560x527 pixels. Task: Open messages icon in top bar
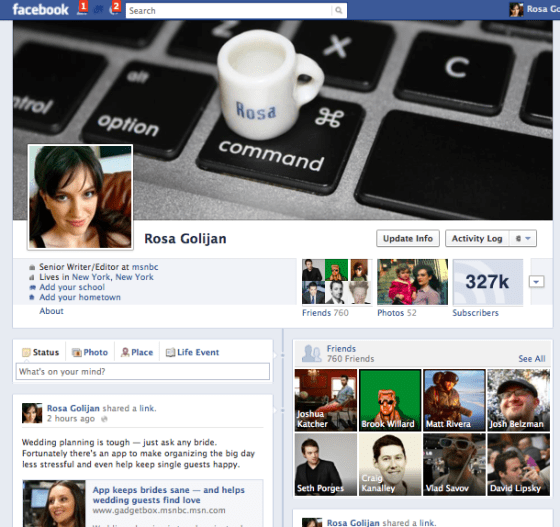click(x=98, y=10)
